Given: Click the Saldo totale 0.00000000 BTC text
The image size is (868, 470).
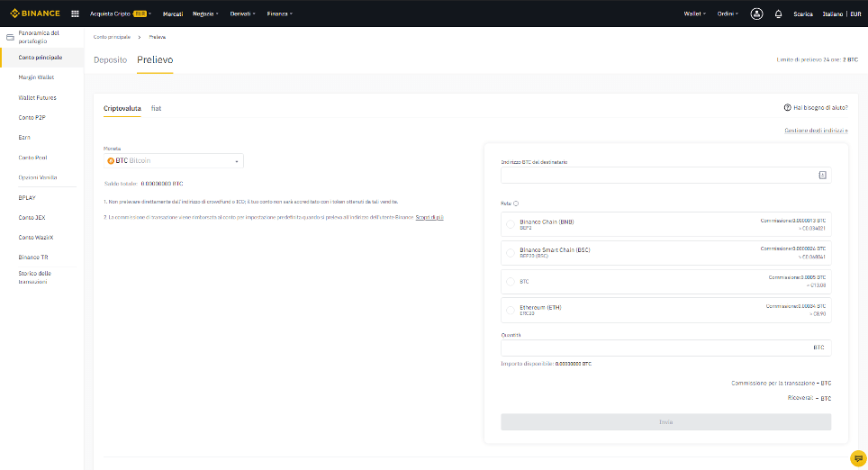Looking at the screenshot, I should pos(143,184).
